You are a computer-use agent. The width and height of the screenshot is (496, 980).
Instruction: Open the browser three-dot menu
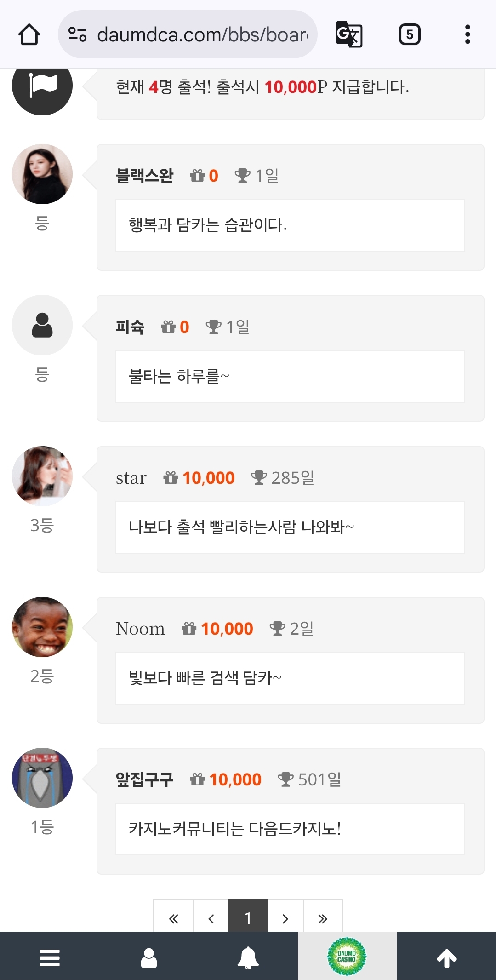467,34
